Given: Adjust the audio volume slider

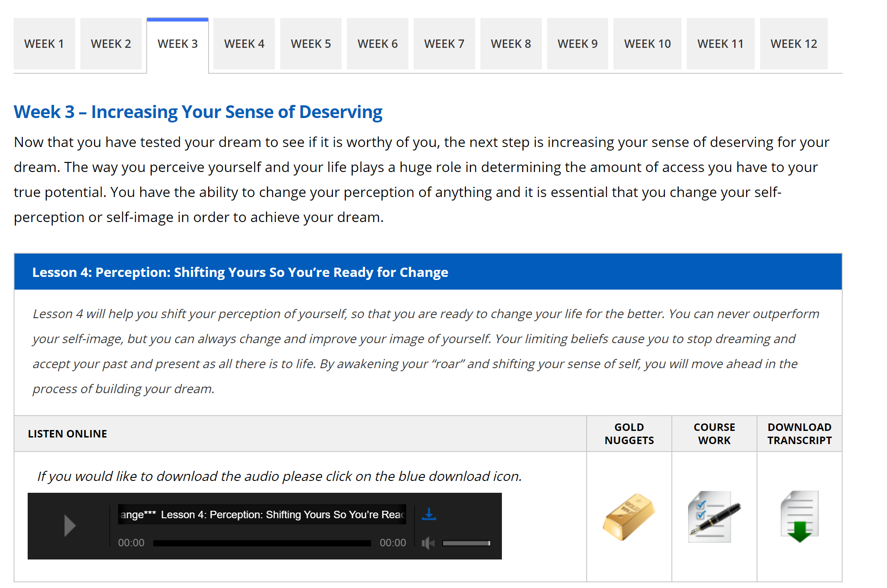Looking at the screenshot, I should (466, 543).
